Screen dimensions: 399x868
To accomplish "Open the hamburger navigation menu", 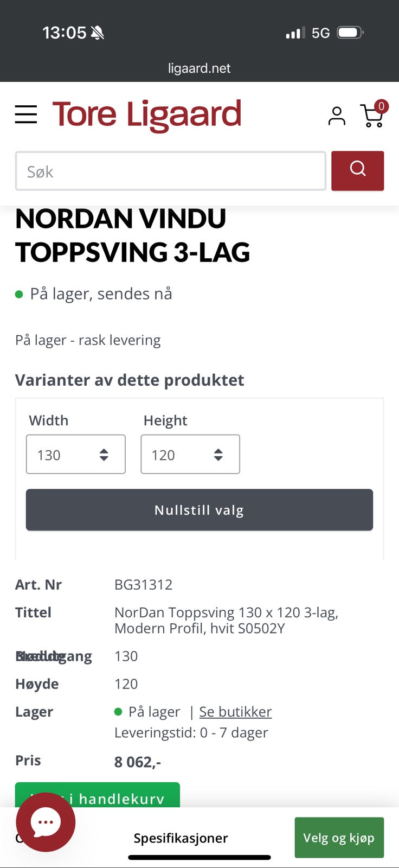I will pyautogui.click(x=25, y=114).
